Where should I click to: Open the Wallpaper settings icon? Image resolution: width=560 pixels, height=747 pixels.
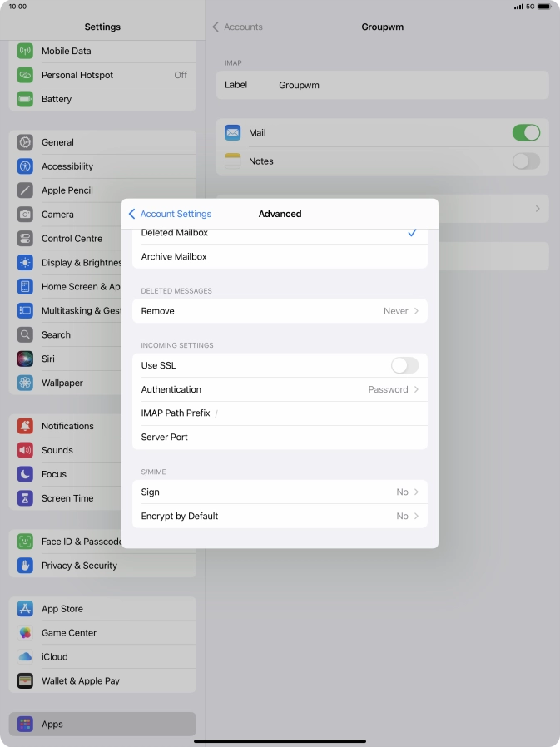[26, 383]
